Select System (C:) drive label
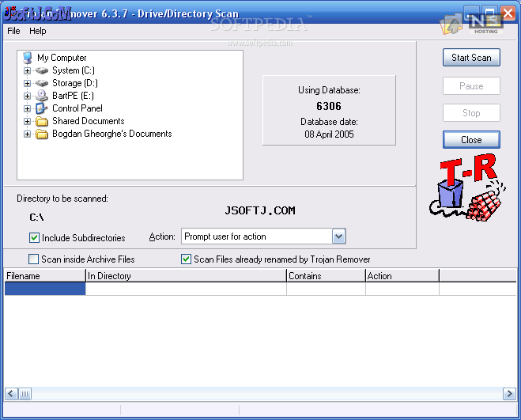The image size is (521, 420). coord(74,70)
